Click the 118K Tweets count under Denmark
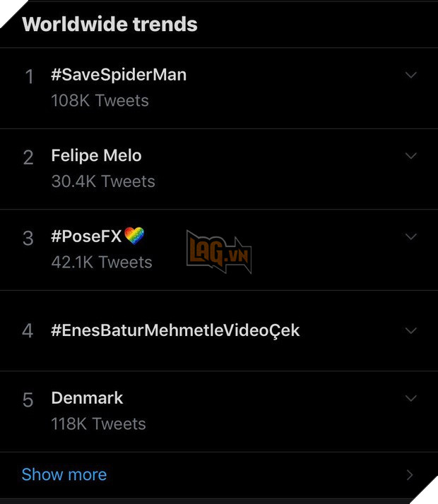Screen dimensions: 438x504 (x=98, y=424)
